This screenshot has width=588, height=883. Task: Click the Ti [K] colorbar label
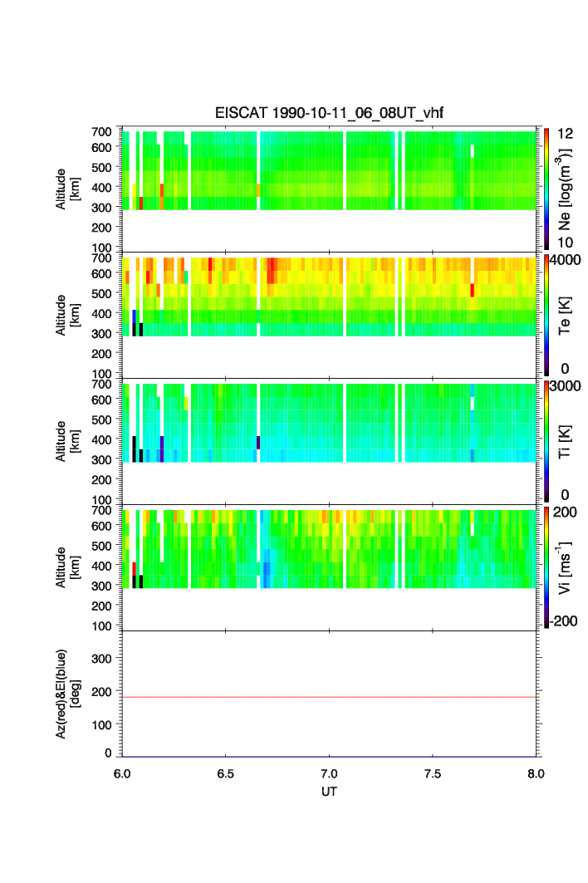[565, 442]
